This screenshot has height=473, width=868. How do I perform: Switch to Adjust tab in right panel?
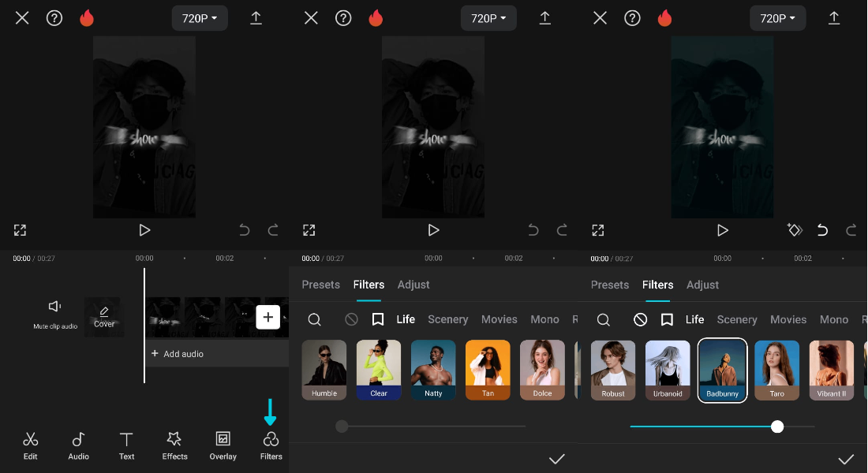click(x=702, y=285)
